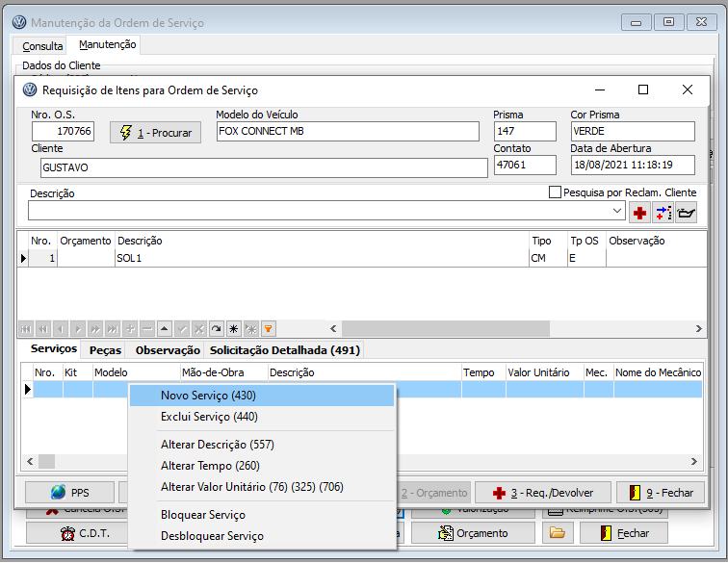Maximize the Requisição de Itens window
This screenshot has width=728, height=563.
(x=643, y=90)
